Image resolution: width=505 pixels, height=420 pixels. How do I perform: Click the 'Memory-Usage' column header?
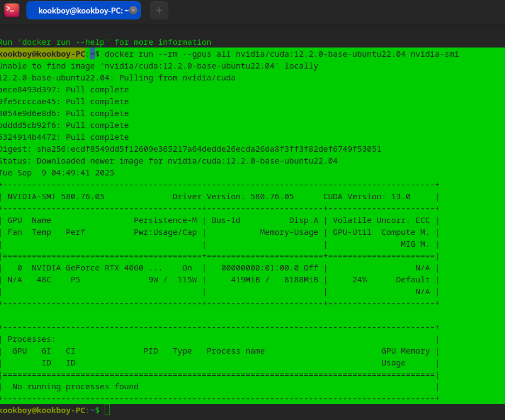pyautogui.click(x=289, y=232)
